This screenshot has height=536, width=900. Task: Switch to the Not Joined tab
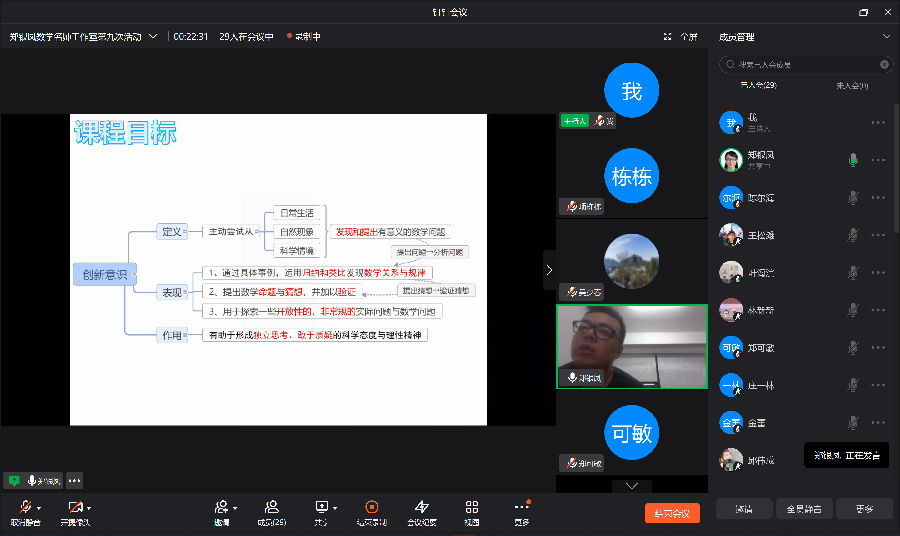coord(851,86)
